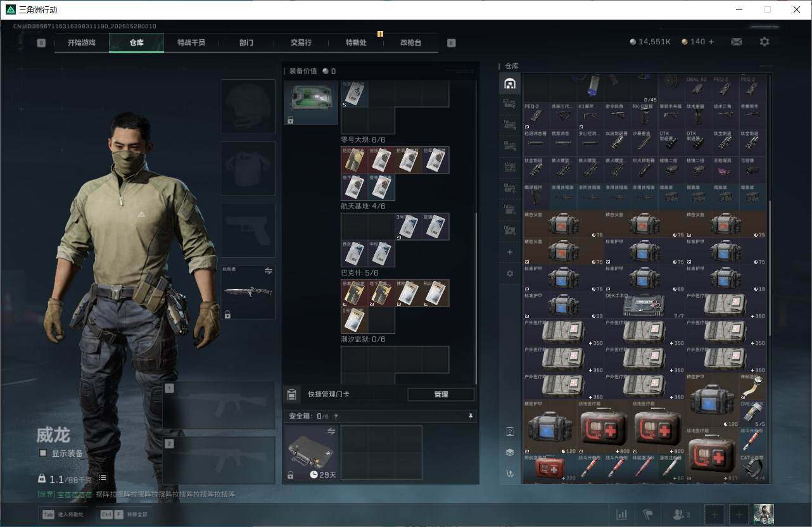Click the safe box case thumbnail
Screen dimensions: 812x527
(x=310, y=452)
